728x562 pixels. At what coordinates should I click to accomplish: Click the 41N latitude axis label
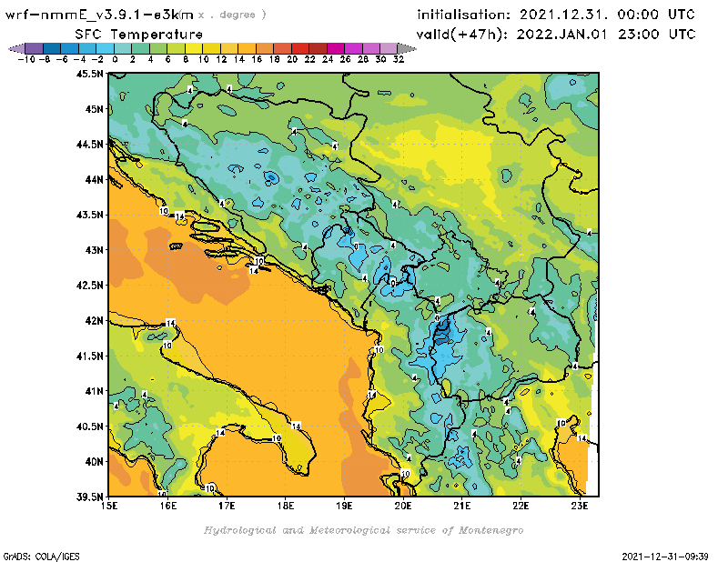coord(95,391)
